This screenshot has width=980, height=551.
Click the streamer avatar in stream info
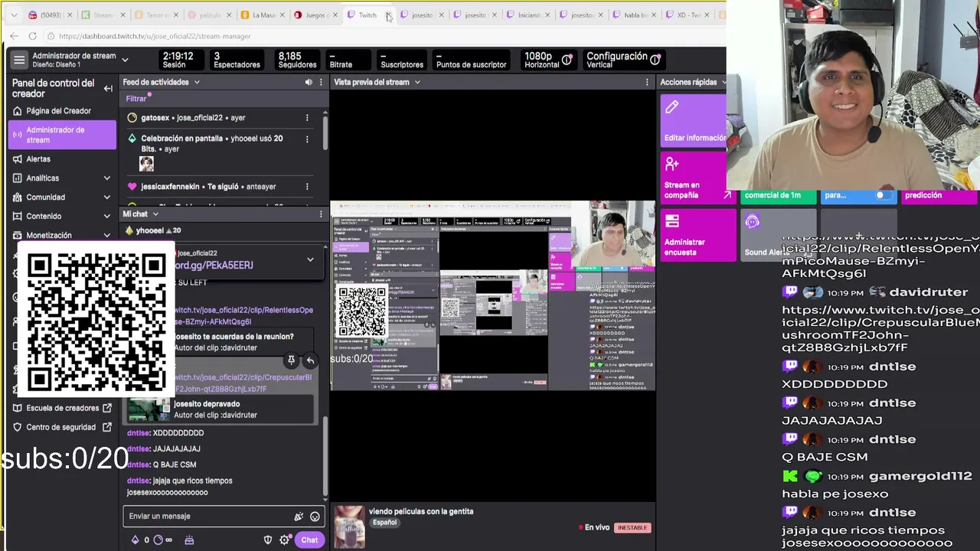point(349,527)
